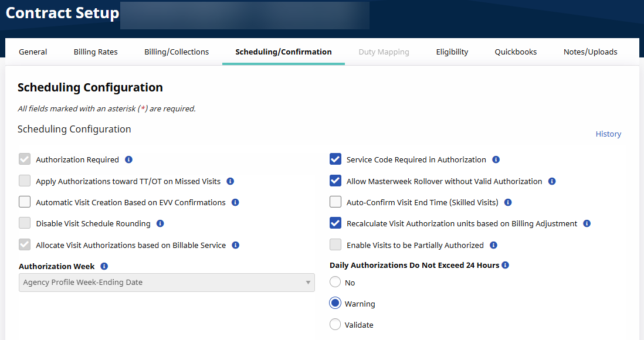Screen dimensions: 644x340
Task: Choose the No radio option
Action: point(335,283)
